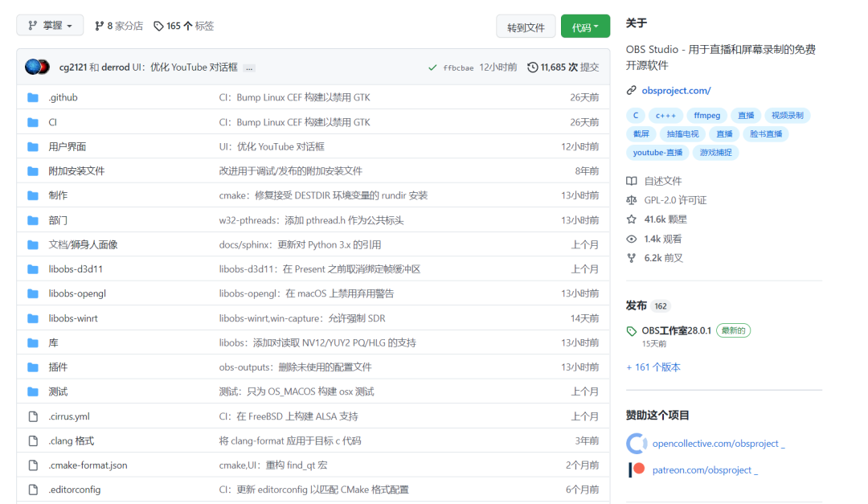Click the libobs-d3d11 folder icon
This screenshot has height=504, width=868.
point(33,269)
